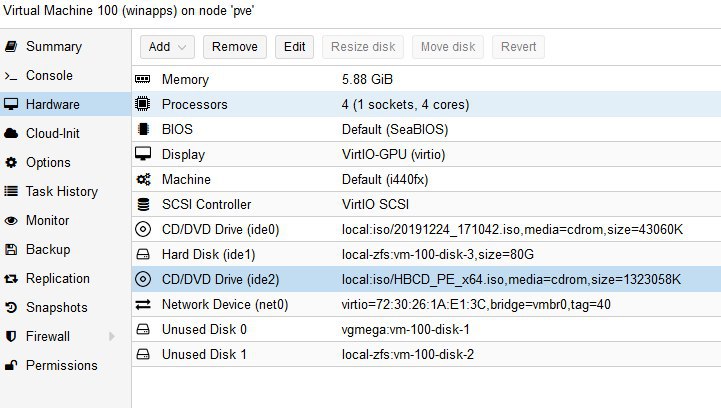Open the Add hardware dropdown
Screen dimensions: 721x408
pos(167,47)
